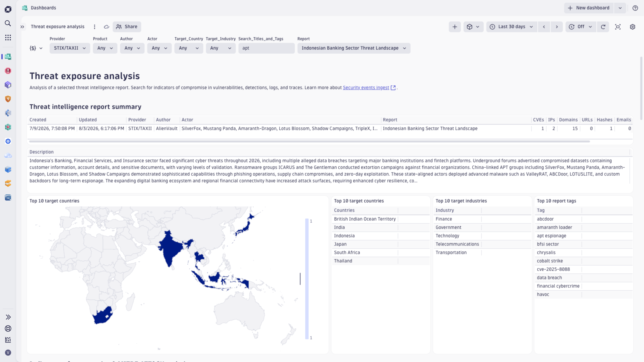This screenshot has width=644, height=362.
Task: Open the orange stacked layers app icon
Action: 8,183
